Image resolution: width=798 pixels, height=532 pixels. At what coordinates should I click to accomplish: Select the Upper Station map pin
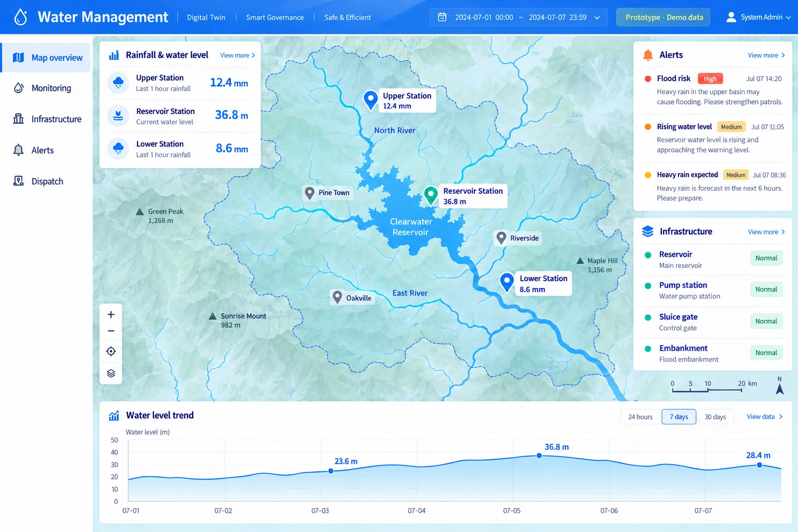tap(370, 100)
